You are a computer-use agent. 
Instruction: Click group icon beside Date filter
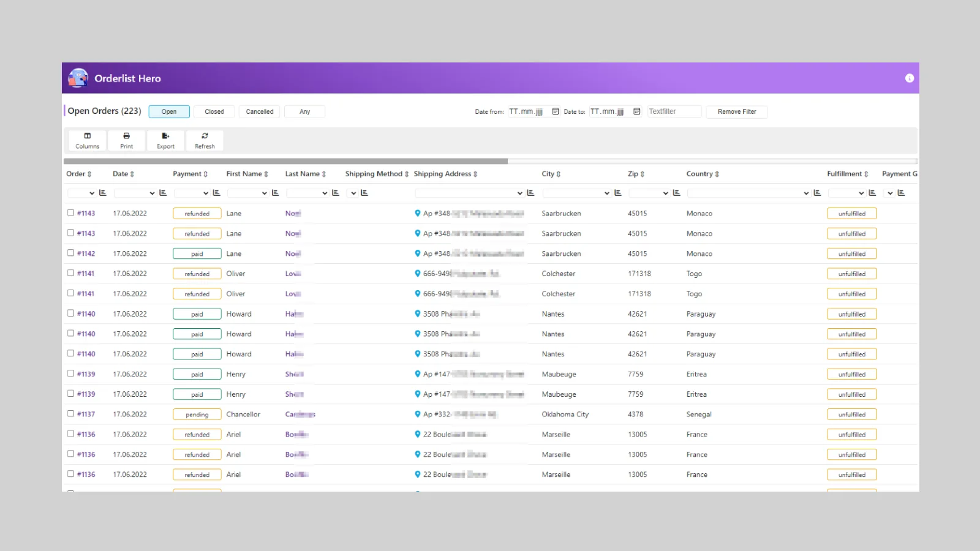coord(163,193)
